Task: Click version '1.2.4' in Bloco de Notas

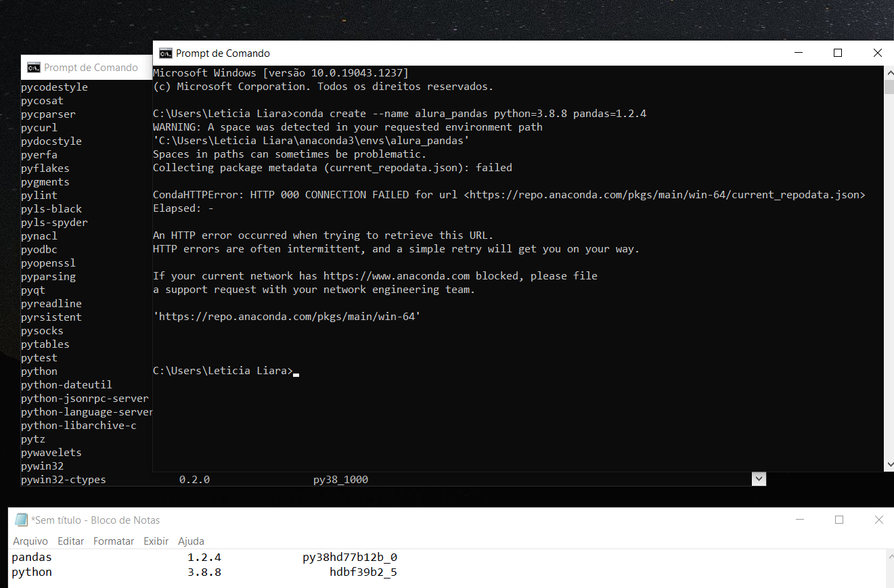Action: coord(204,558)
